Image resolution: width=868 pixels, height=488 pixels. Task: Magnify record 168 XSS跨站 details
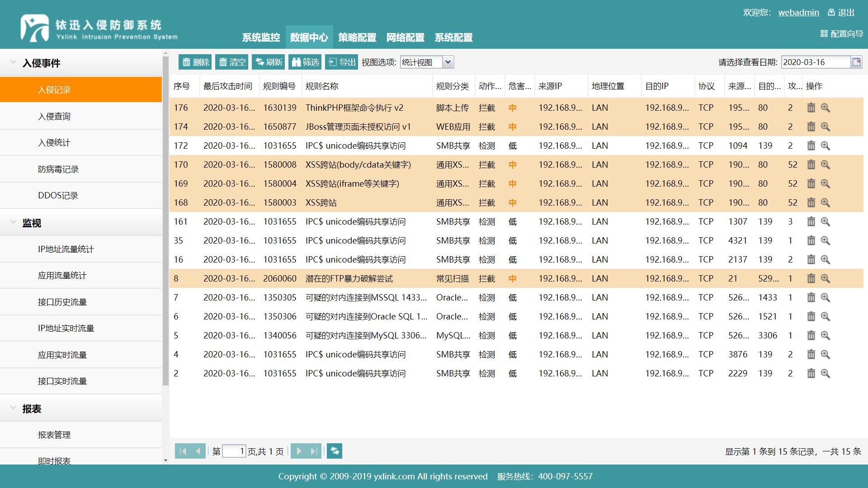tap(826, 202)
